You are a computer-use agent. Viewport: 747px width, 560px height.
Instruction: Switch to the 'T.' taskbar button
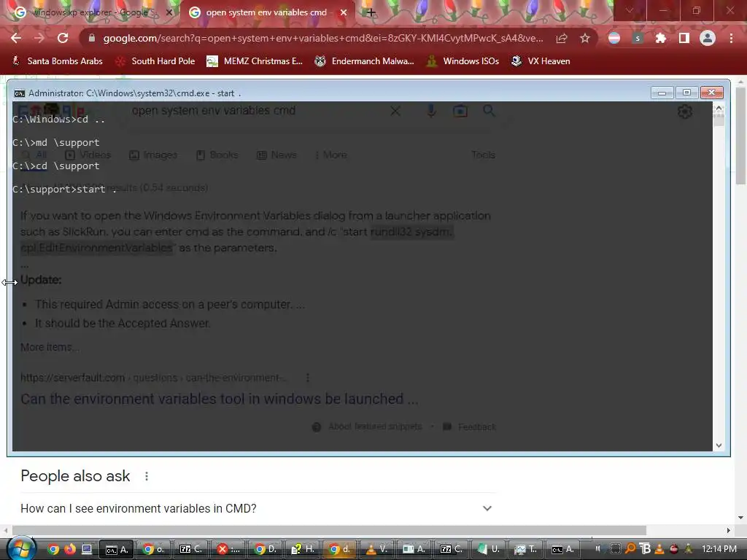pyautogui.click(x=525, y=549)
